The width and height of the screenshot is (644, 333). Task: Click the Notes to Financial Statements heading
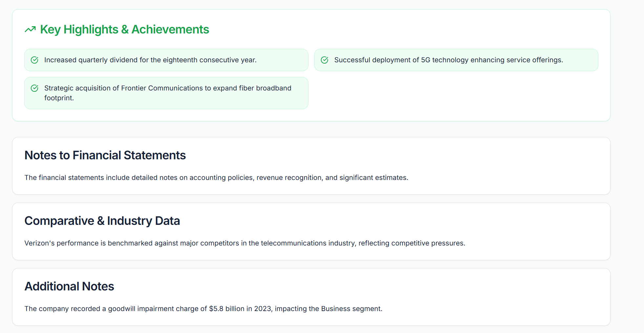105,155
